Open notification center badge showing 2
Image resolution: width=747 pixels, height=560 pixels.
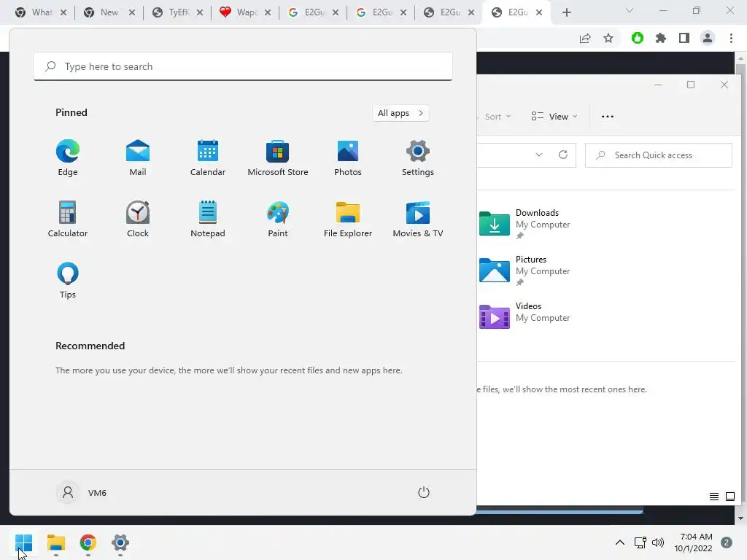click(727, 542)
